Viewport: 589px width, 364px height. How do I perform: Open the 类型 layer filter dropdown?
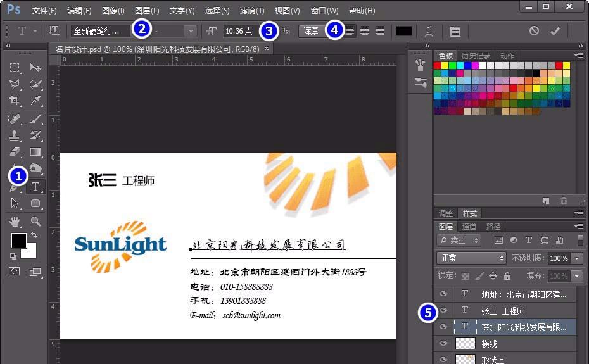(459, 240)
